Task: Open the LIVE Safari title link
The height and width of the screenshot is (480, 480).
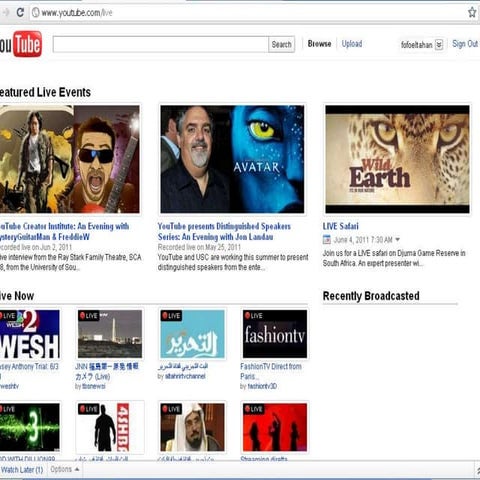Action: [340, 226]
